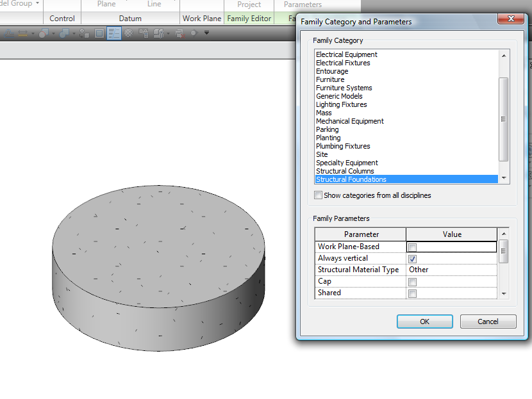Uncheck the Always vertical checkbox
The image size is (532, 399).
coord(413,259)
